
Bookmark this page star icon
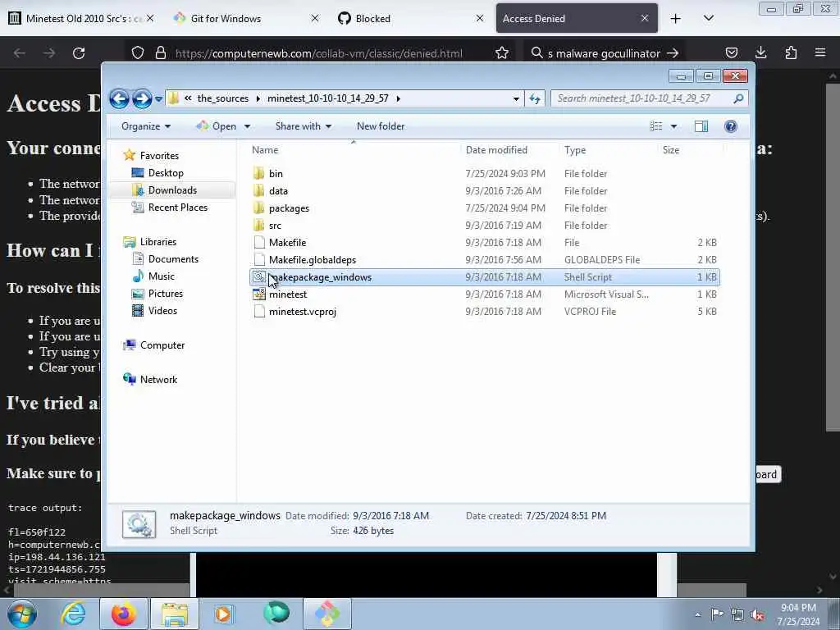(x=502, y=53)
